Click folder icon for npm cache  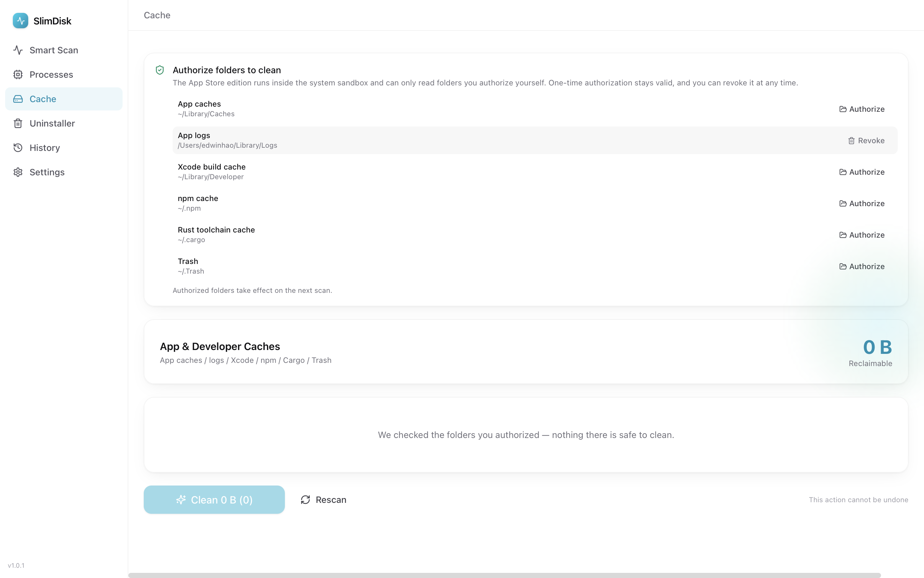tap(843, 204)
